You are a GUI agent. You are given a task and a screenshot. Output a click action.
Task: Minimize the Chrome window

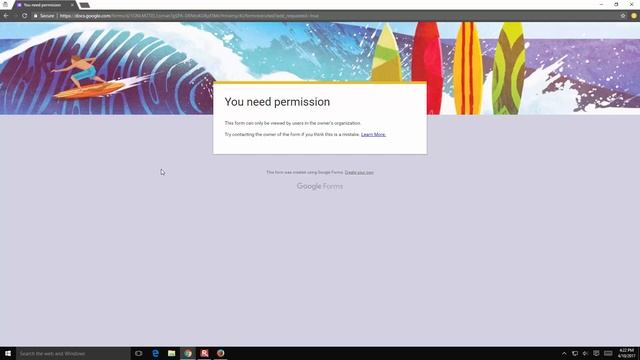602,4
